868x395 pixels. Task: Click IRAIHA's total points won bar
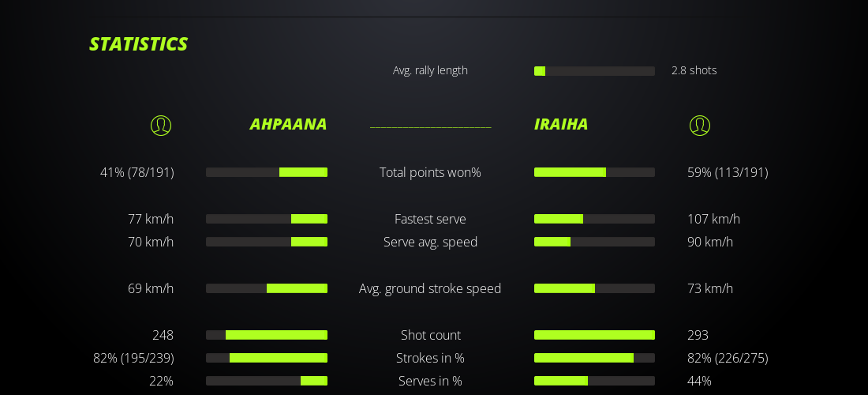click(x=594, y=172)
